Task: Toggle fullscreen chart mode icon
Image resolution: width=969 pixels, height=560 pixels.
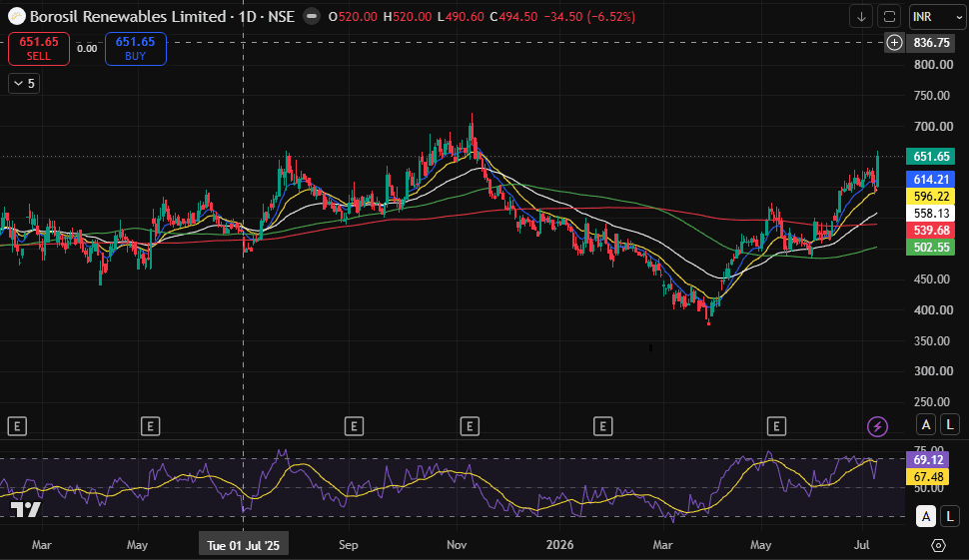Action: [889, 17]
